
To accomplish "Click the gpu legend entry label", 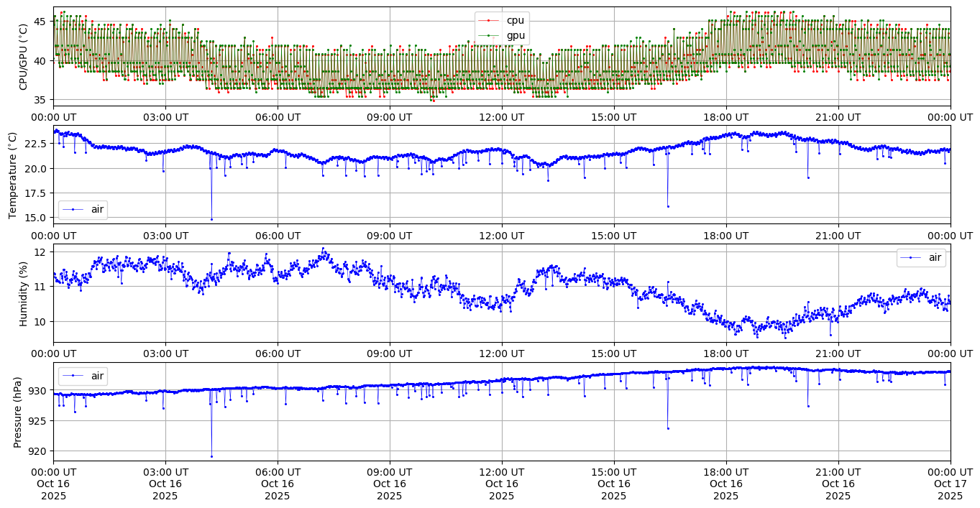I will coord(515,34).
